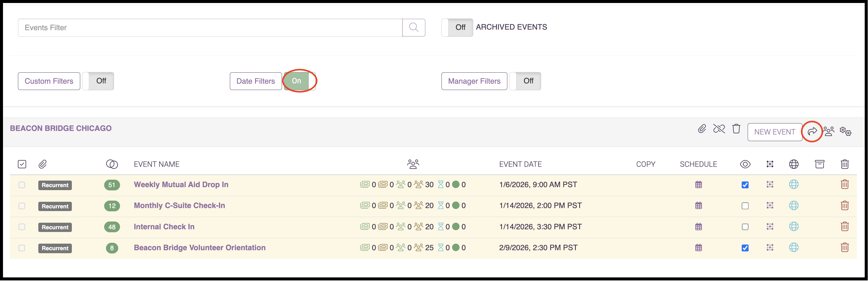
Task: Click the select-all checkbox in table header
Action: [x=22, y=164]
